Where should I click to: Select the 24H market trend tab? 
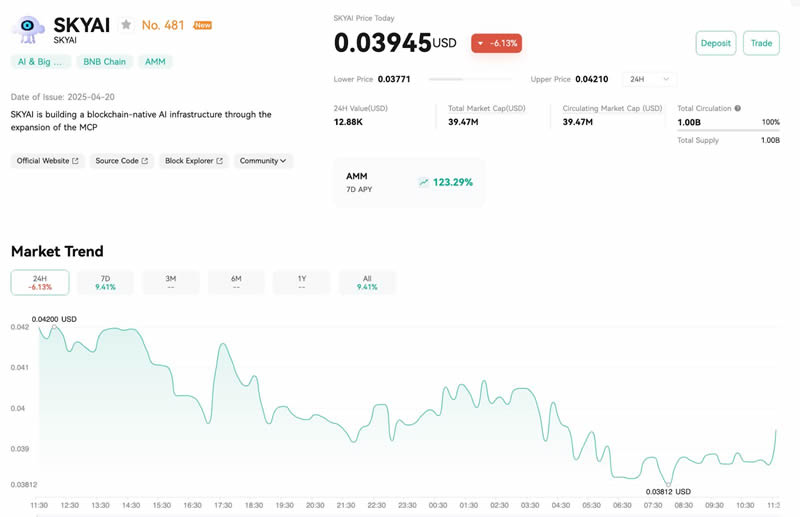click(x=40, y=282)
